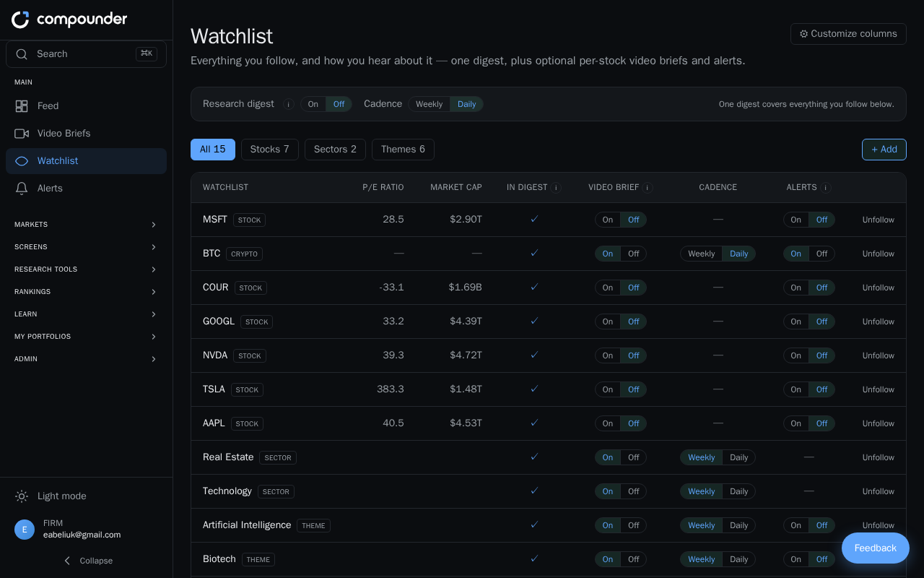Set Real Estate cadence to Daily

tap(739, 457)
